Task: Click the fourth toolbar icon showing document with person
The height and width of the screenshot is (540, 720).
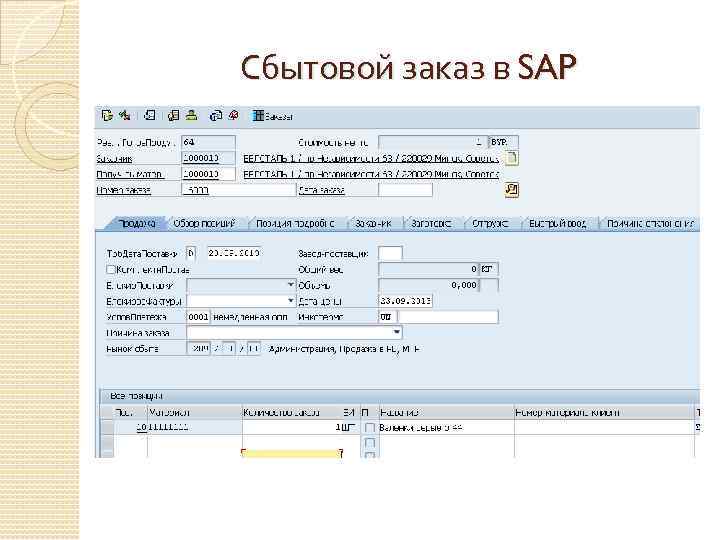Action: point(174,115)
